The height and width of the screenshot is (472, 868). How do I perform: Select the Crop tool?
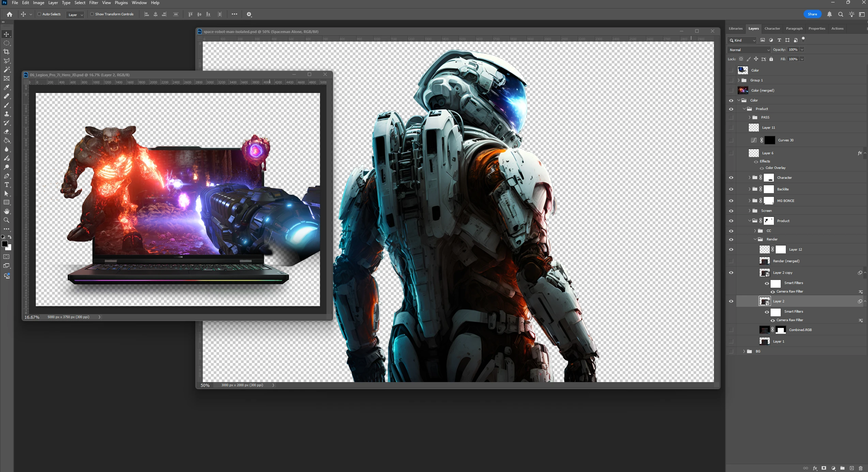6,52
